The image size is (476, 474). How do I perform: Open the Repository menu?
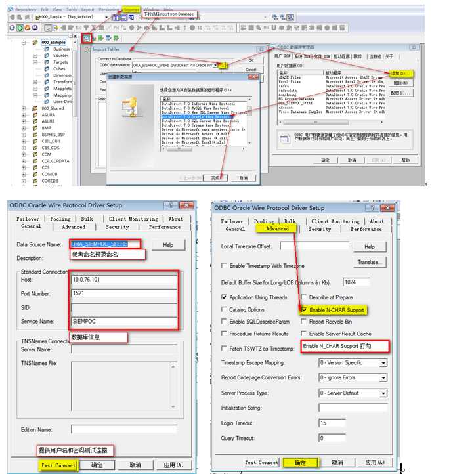[x=26, y=9]
